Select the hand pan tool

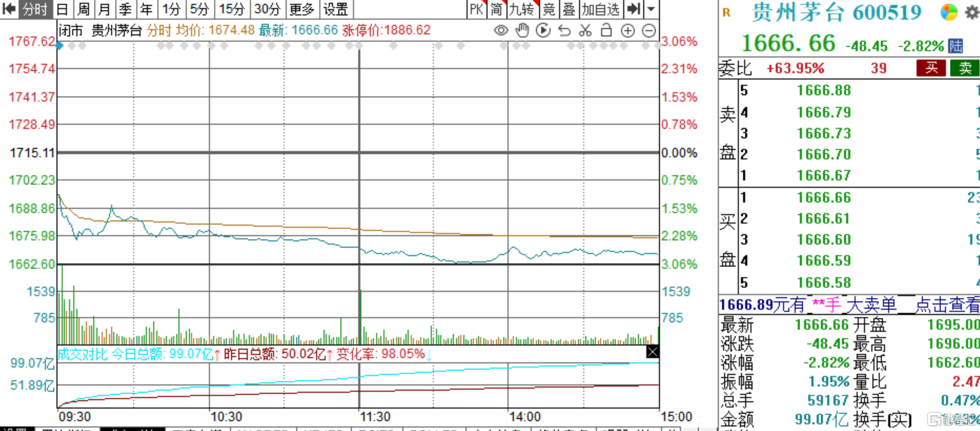coord(522,30)
